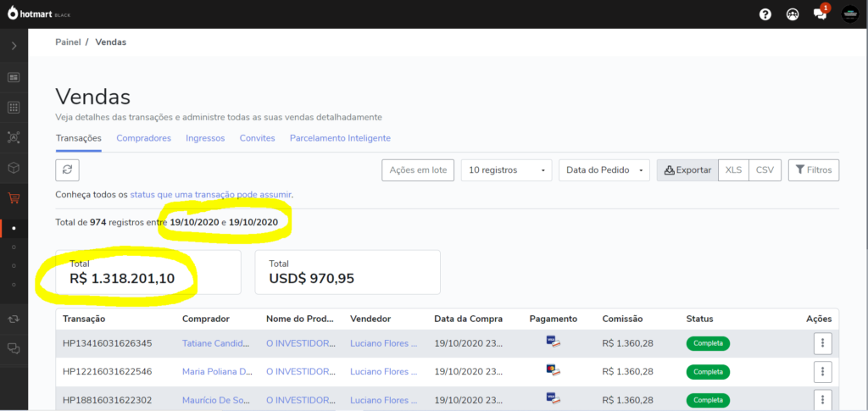Click transaction HP12216031622546
This screenshot has width=868, height=411.
click(108, 371)
